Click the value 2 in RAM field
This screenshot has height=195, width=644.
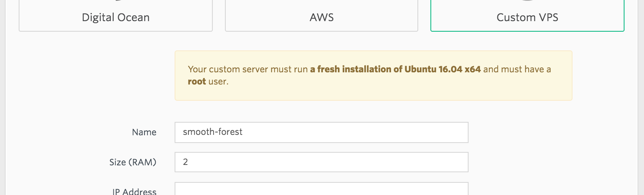coord(186,162)
